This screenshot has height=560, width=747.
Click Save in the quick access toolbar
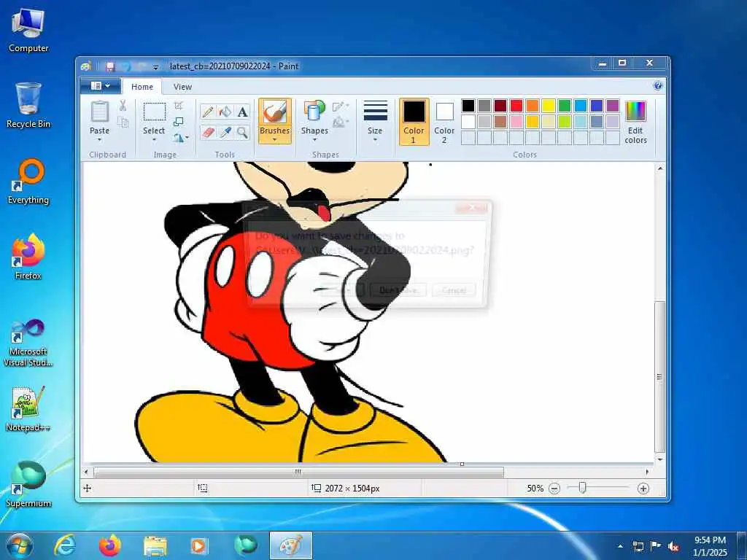111,66
